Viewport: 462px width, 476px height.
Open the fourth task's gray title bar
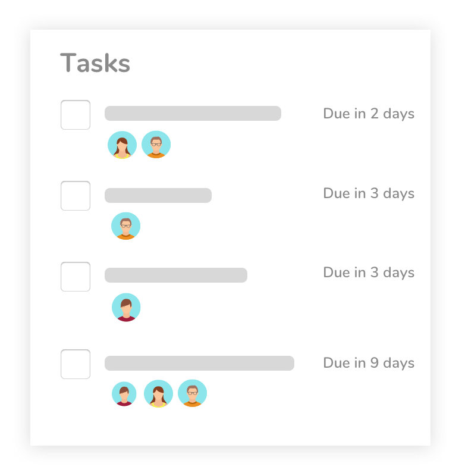[x=199, y=363]
